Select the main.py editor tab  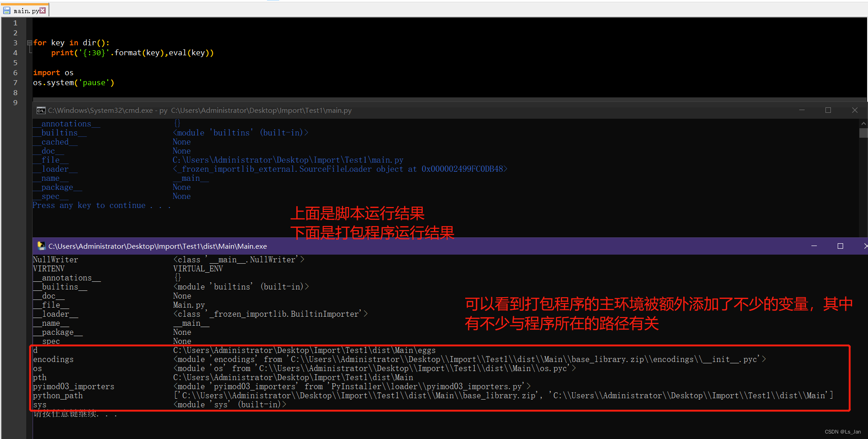25,10
